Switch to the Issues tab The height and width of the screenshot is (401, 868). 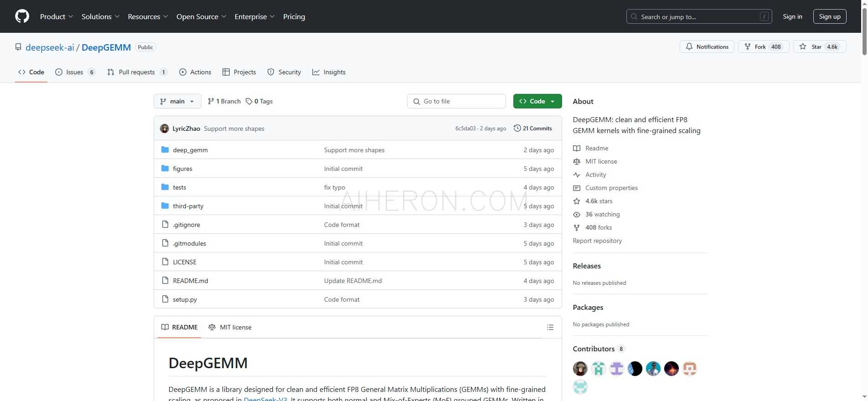(x=75, y=72)
